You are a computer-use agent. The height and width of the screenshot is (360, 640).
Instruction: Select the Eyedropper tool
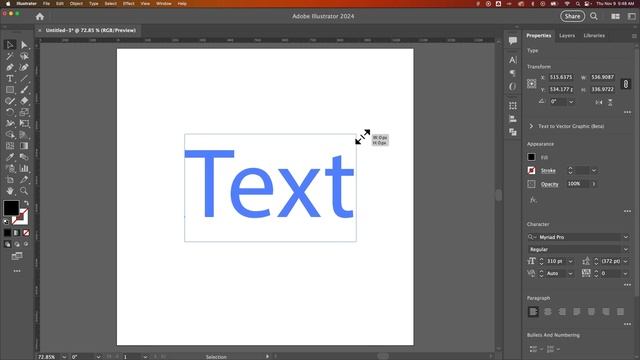click(10, 157)
